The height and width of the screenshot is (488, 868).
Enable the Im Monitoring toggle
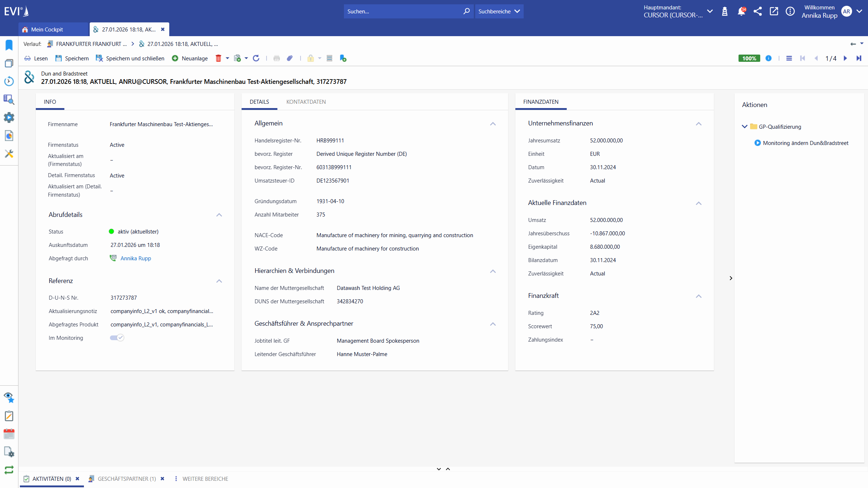click(116, 338)
